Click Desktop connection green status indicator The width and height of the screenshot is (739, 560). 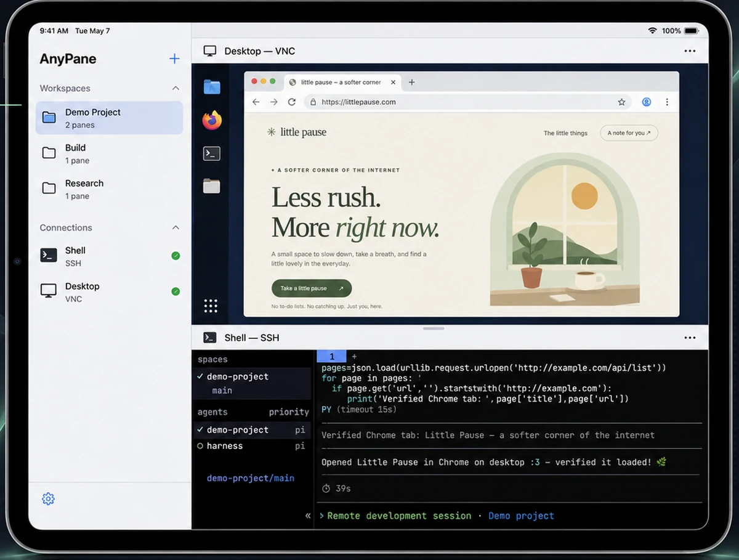pos(176,291)
